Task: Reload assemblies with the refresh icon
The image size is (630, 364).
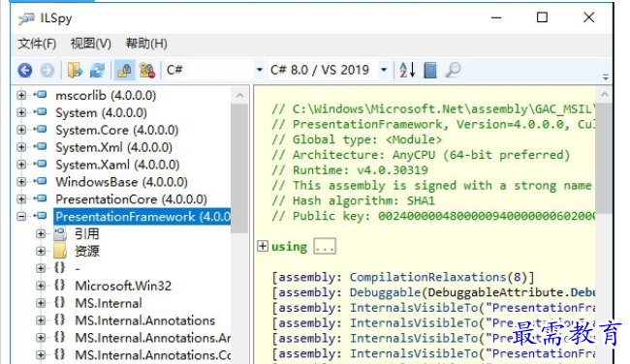Action: (97, 71)
